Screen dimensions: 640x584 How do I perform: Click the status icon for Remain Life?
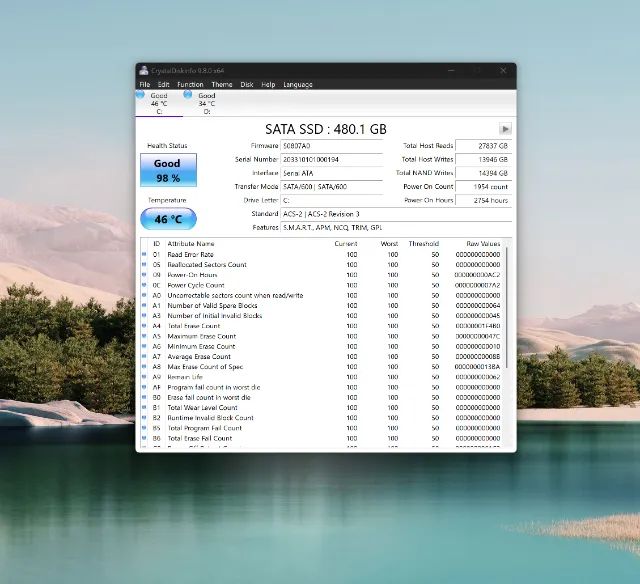point(144,377)
